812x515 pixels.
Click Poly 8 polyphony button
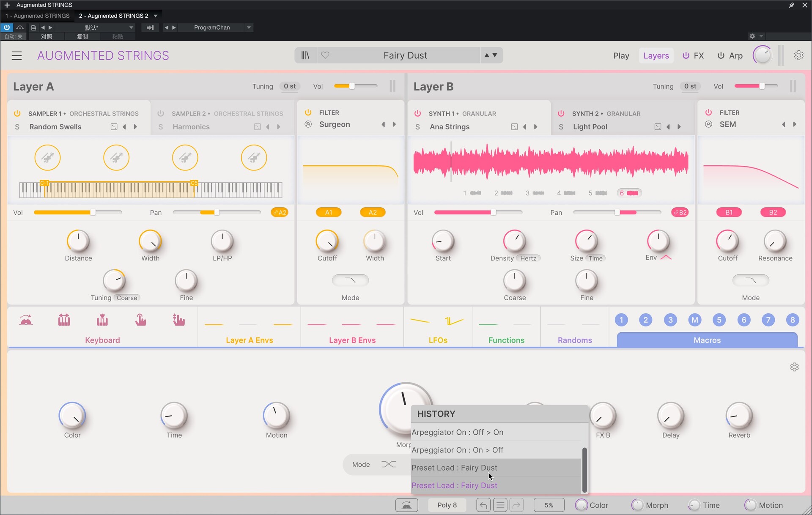tap(447, 505)
